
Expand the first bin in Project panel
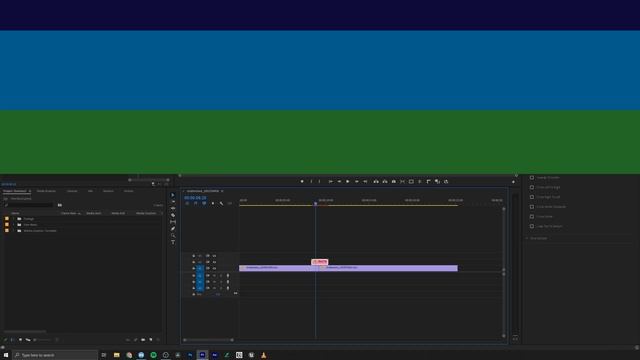coord(13,219)
